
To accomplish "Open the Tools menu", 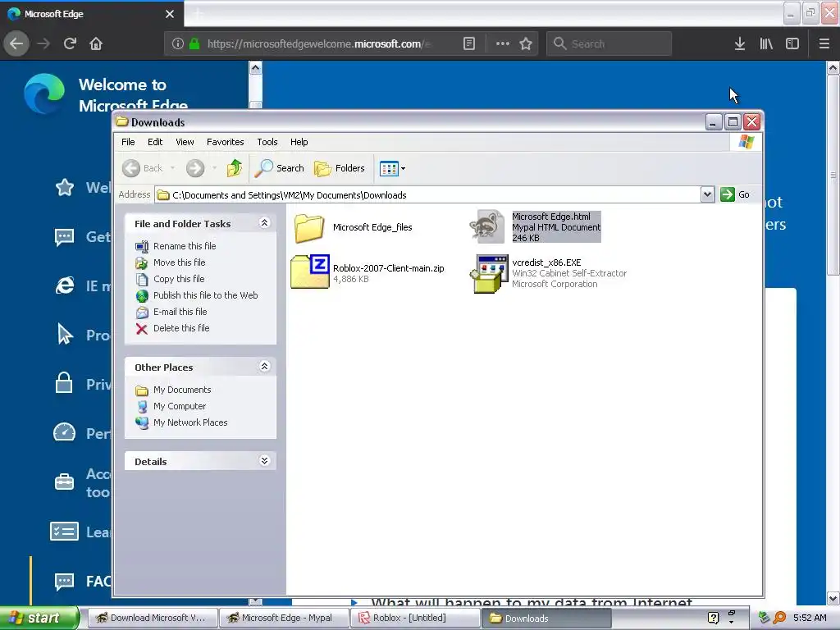I will tap(267, 142).
